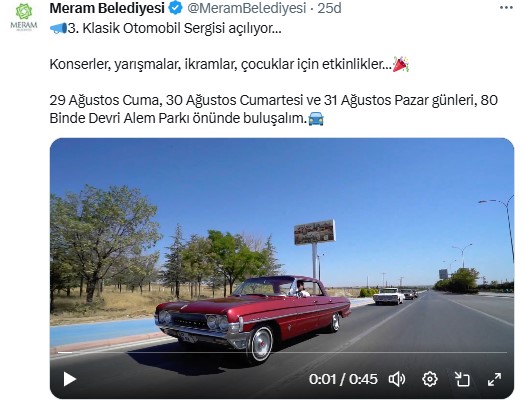Expand video to fullscreen
This screenshot has width=524, height=405.
(x=494, y=379)
